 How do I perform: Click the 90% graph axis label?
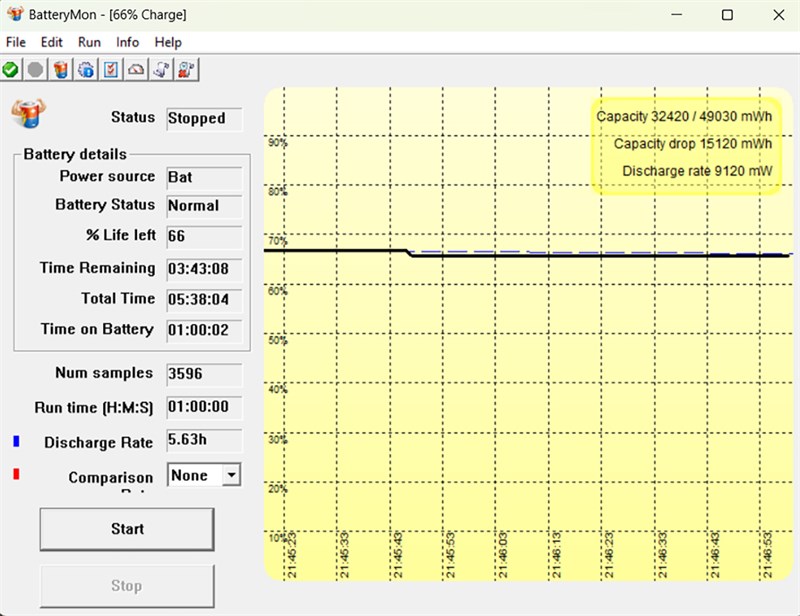pyautogui.click(x=278, y=143)
